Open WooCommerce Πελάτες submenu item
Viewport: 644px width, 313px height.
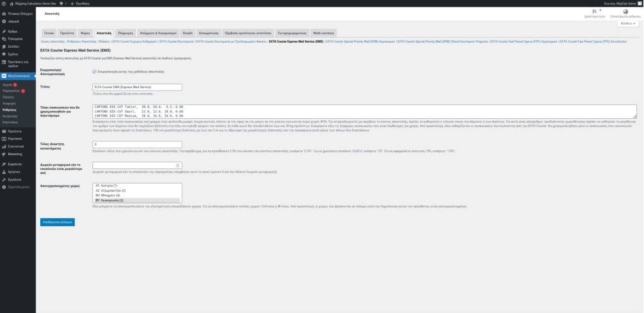click(8, 97)
